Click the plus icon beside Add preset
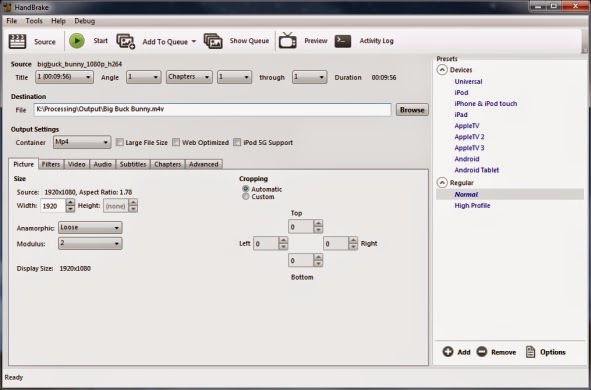This screenshot has height=390, width=591. (x=448, y=352)
